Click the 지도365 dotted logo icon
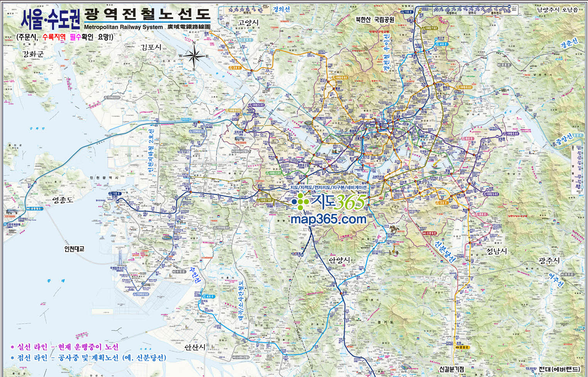 tap(301, 202)
